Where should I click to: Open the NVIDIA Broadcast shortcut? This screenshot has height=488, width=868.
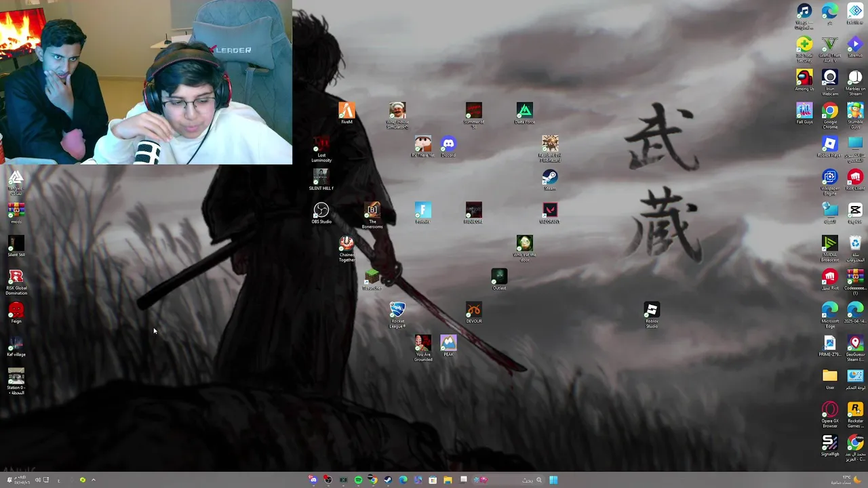coord(830,249)
